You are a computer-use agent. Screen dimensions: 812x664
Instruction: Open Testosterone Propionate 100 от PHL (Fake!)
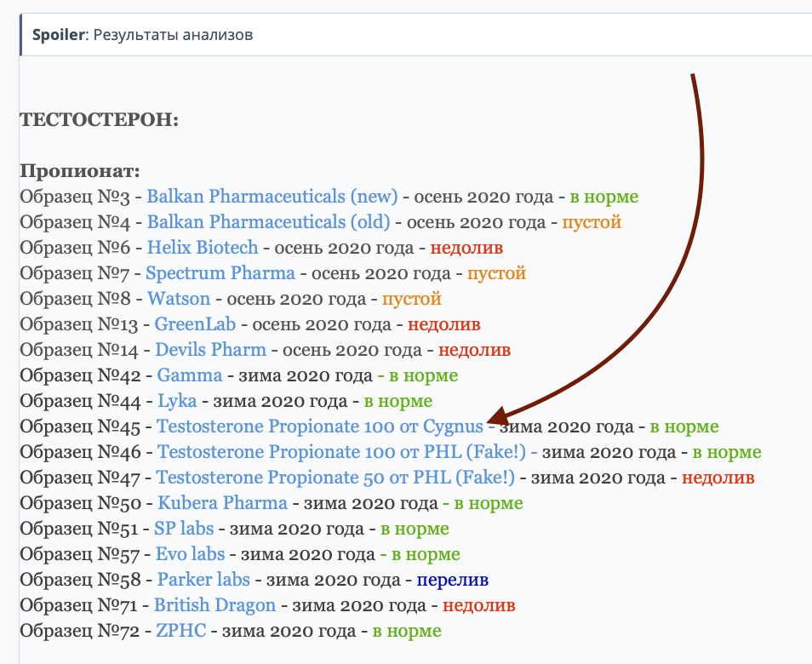341,452
